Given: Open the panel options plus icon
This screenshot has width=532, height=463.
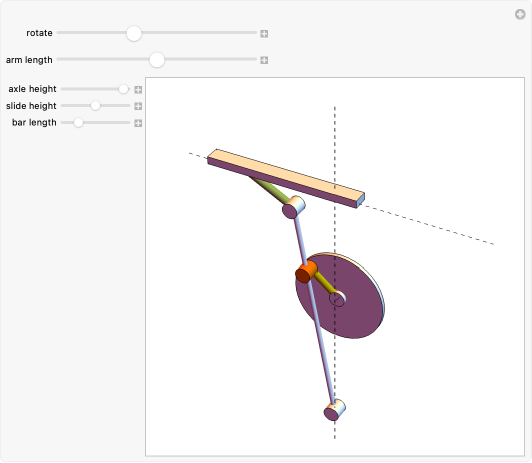Looking at the screenshot, I should click(520, 14).
